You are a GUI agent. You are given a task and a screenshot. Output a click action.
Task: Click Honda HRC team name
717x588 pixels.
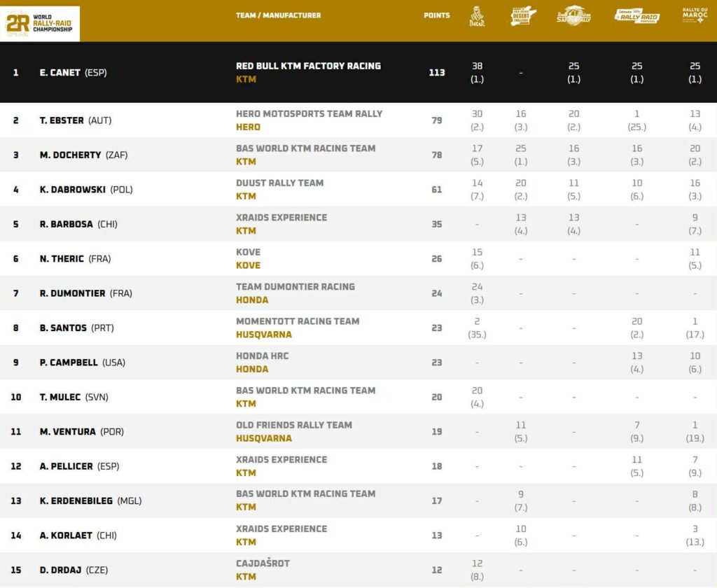click(x=262, y=356)
